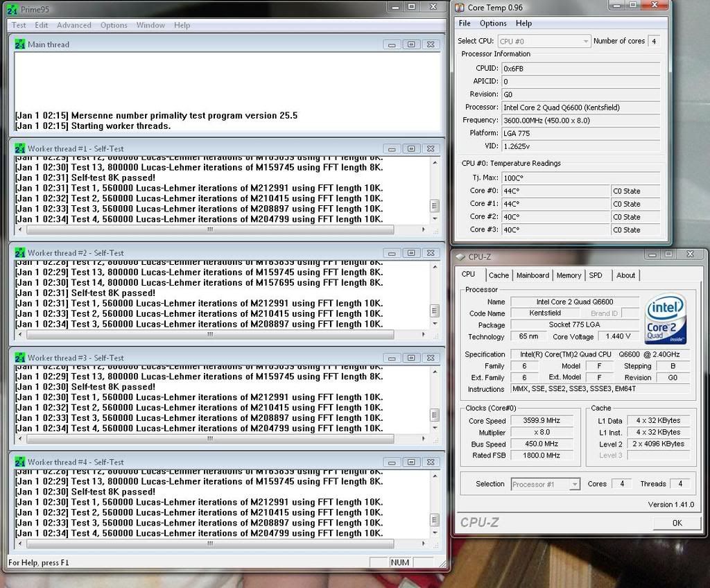The height and width of the screenshot is (588, 710).
Task: Open the Selection processor dropdown in CPU-Z
Action: click(x=545, y=484)
